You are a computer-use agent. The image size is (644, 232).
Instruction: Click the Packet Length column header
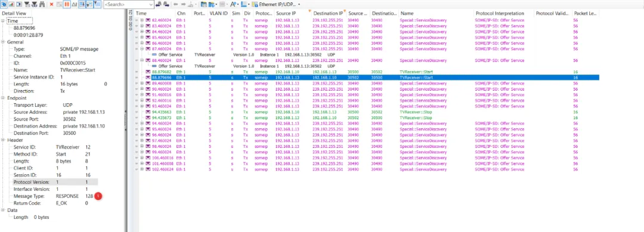pos(586,14)
